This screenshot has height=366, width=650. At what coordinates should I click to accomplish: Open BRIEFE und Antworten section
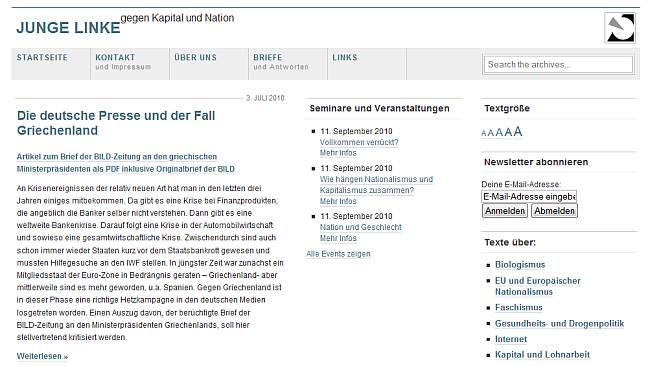point(281,62)
